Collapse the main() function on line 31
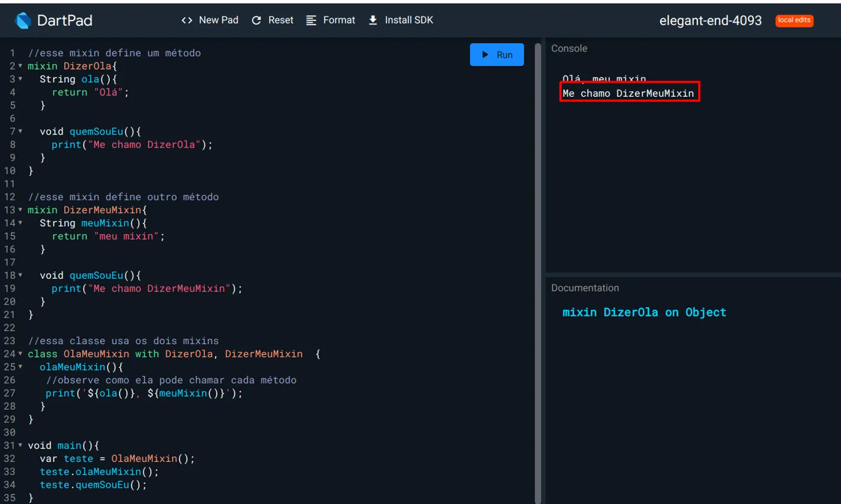Image resolution: width=841 pixels, height=504 pixels. click(20, 446)
